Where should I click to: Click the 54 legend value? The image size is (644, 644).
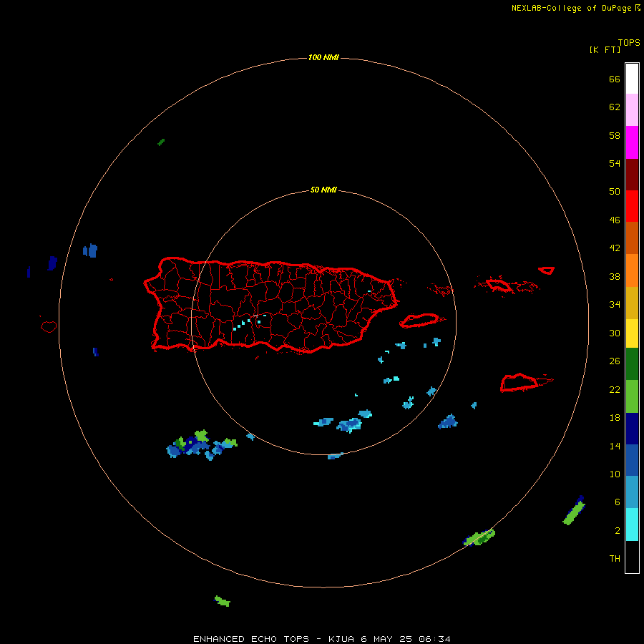[x=615, y=163]
